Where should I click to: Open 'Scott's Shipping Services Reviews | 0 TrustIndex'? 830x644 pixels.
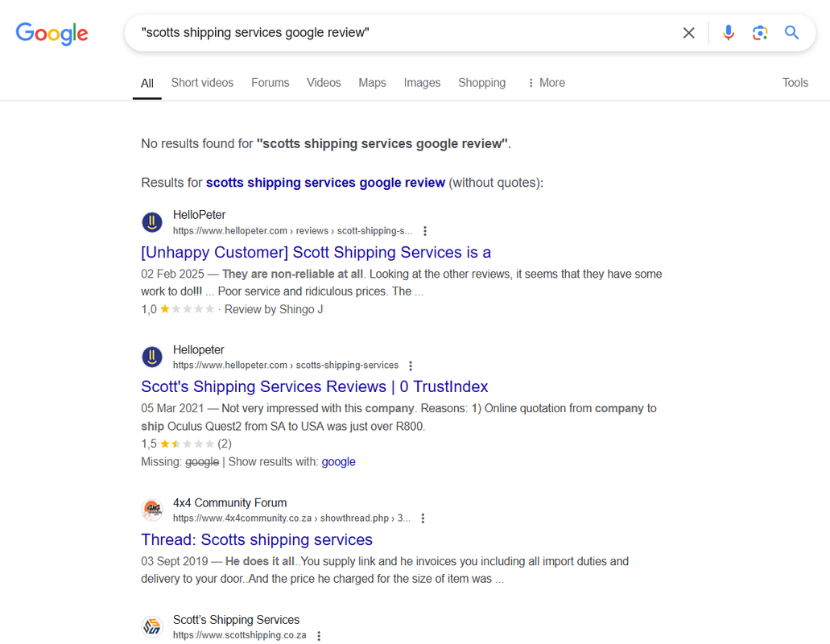pyautogui.click(x=315, y=387)
